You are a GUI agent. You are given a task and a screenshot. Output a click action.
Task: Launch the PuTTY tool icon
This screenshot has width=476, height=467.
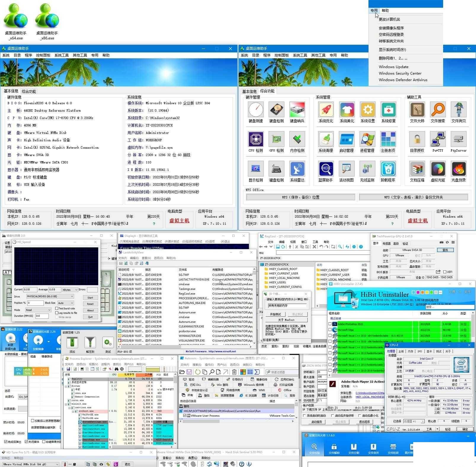[x=438, y=139]
